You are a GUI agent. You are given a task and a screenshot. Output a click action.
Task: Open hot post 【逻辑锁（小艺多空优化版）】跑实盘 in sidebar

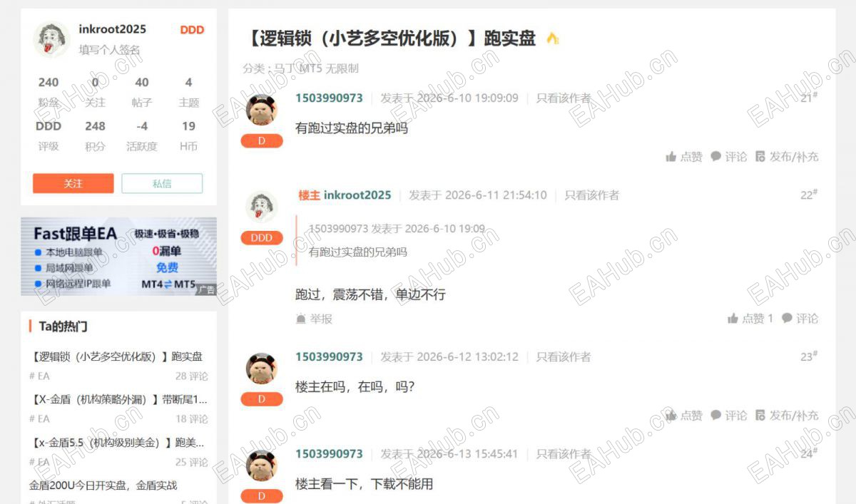(116, 356)
